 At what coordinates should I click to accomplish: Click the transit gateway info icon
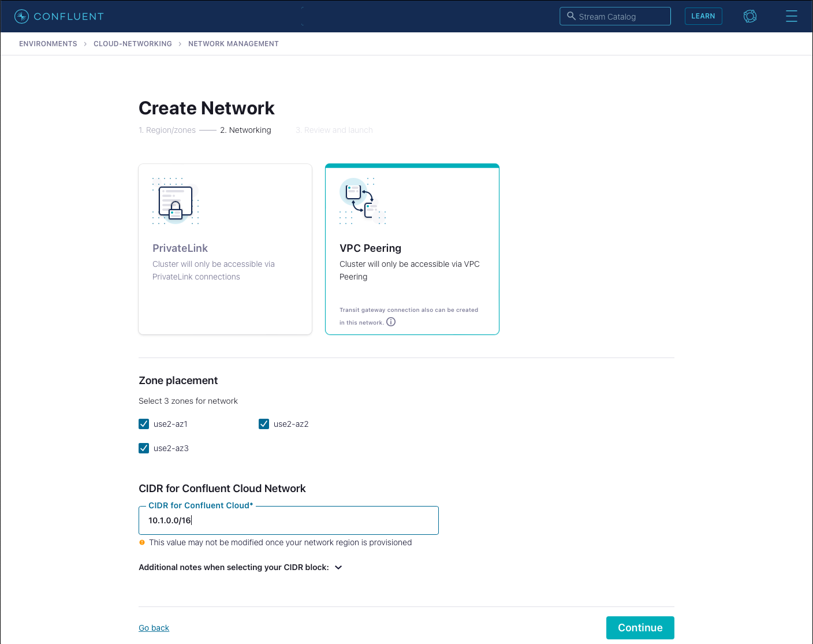point(391,322)
